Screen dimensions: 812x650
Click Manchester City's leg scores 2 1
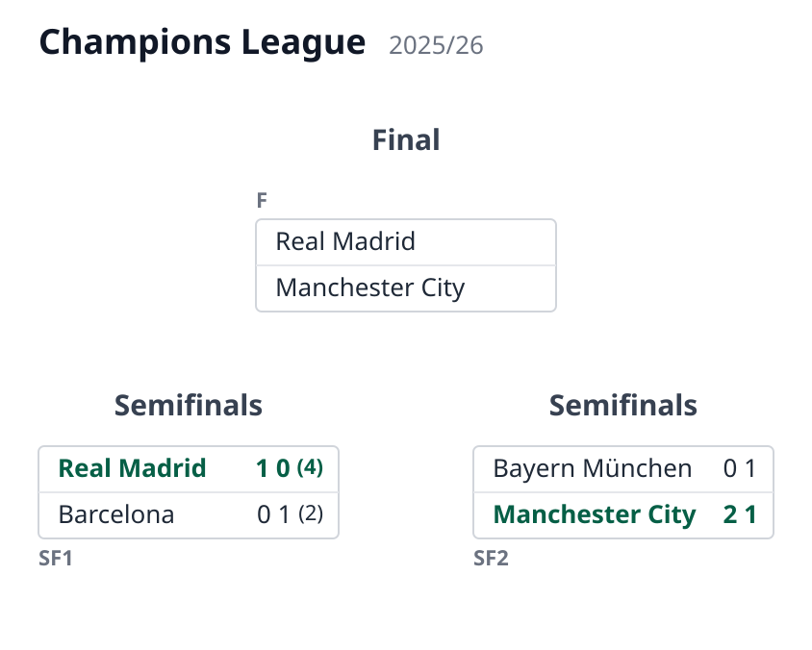point(740,514)
